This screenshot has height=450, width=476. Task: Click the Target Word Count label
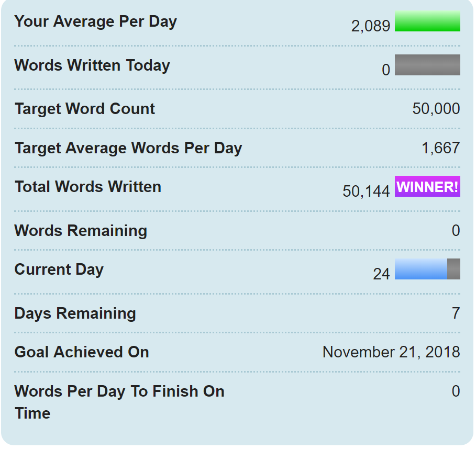[85, 109]
